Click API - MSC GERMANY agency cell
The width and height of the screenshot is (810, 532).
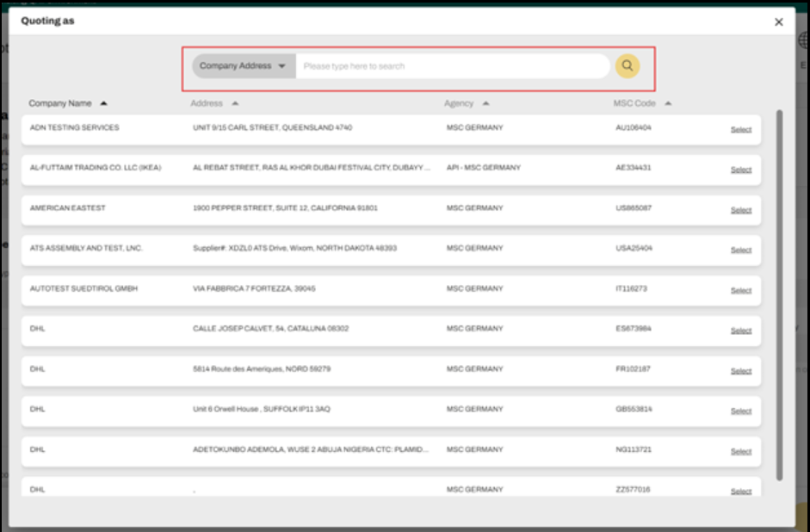[x=484, y=167]
